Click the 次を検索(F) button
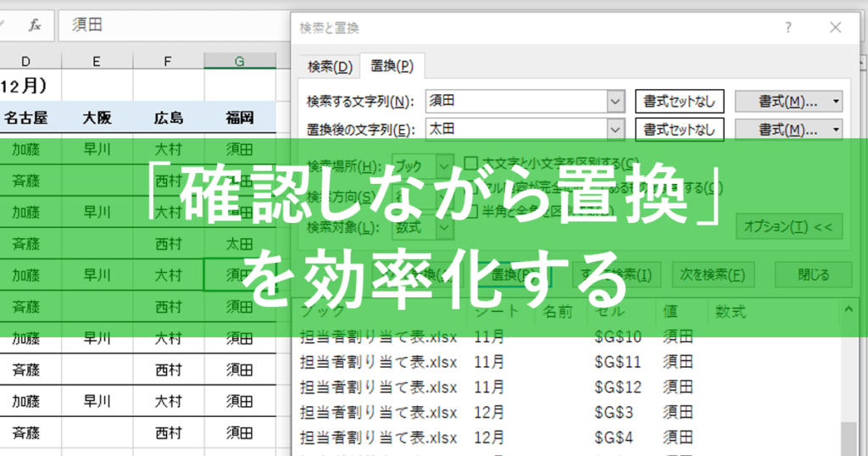The height and width of the screenshot is (456, 868). (712, 275)
